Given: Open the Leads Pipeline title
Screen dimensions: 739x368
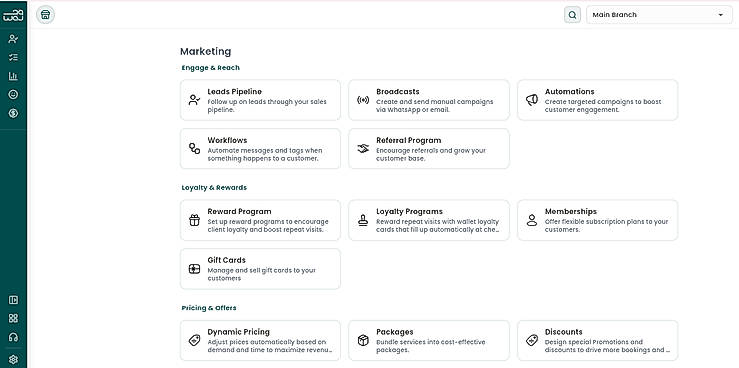Looking at the screenshot, I should click(234, 91).
